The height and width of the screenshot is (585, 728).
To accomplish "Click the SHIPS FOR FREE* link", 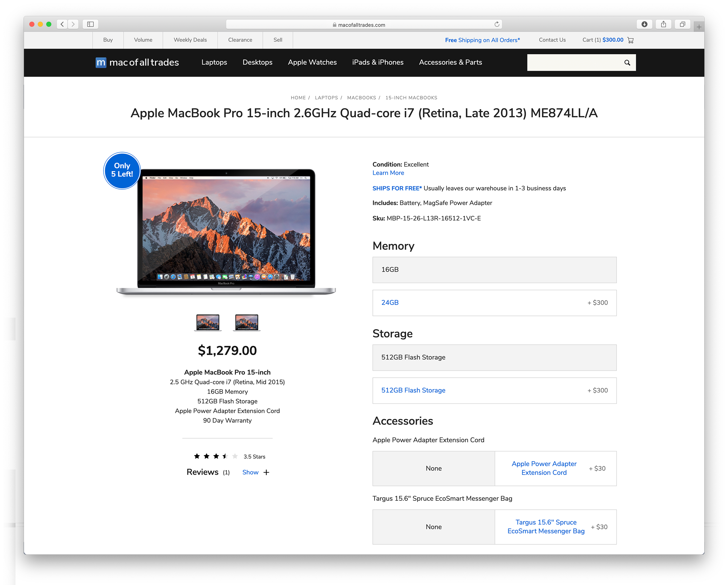I will [x=397, y=189].
